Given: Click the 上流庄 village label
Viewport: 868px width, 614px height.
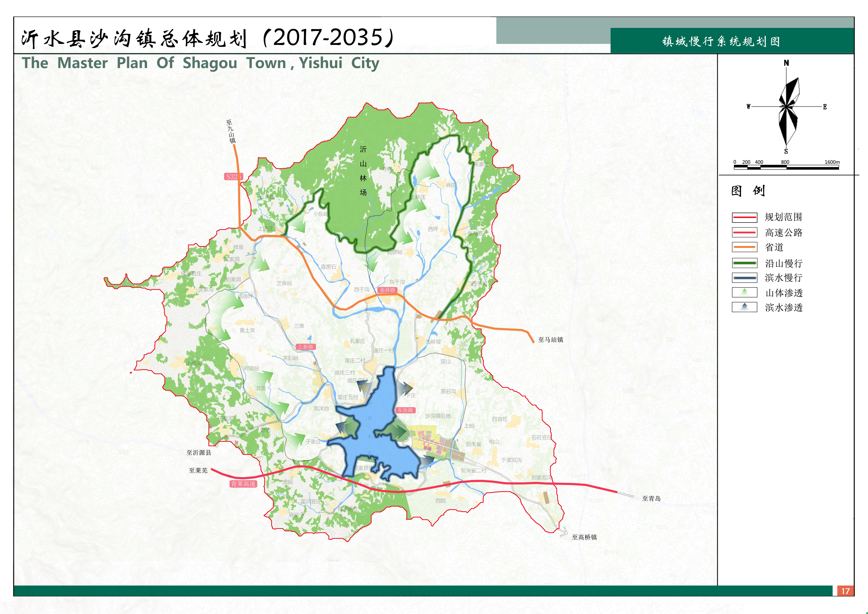Looking at the screenshot, I should click(x=265, y=228).
